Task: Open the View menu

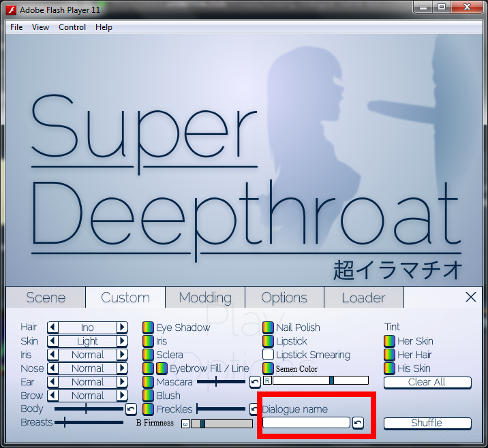Action: (40, 27)
